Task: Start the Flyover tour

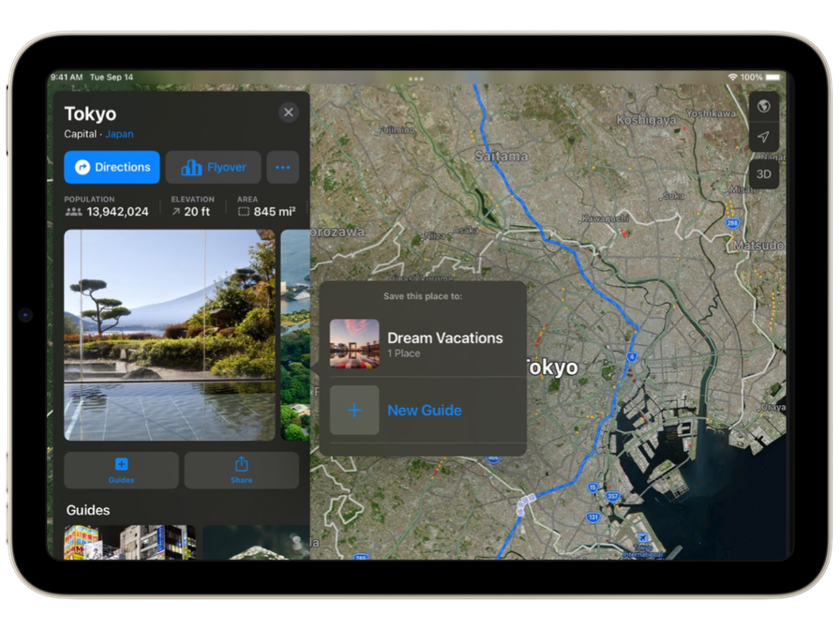Action: (213, 167)
